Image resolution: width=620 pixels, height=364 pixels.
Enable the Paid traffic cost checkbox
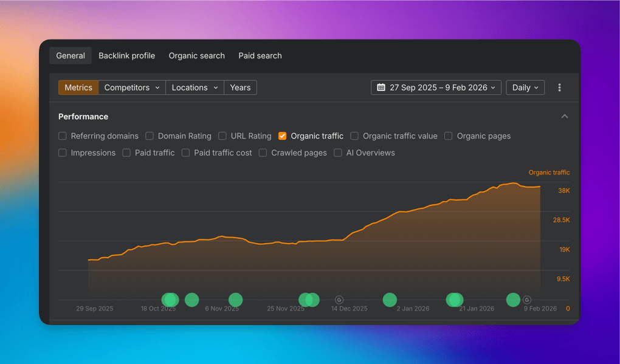(185, 153)
